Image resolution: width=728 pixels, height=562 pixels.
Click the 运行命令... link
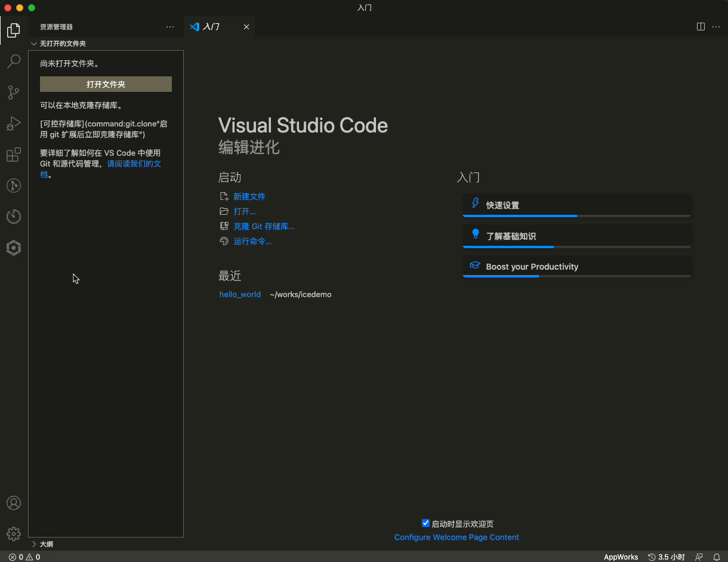coord(252,241)
